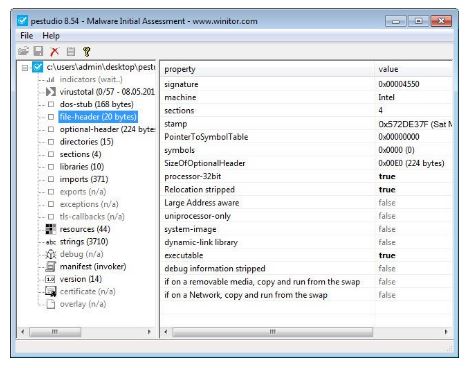Collapse the root file tree node
Image resolution: width=470 pixels, height=368 pixels.
(25, 68)
